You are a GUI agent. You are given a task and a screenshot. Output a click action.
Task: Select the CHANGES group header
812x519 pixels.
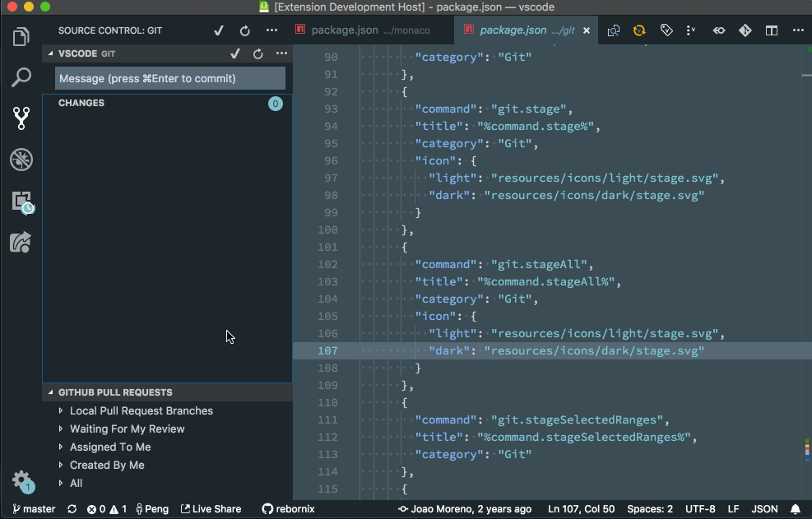pos(167,103)
